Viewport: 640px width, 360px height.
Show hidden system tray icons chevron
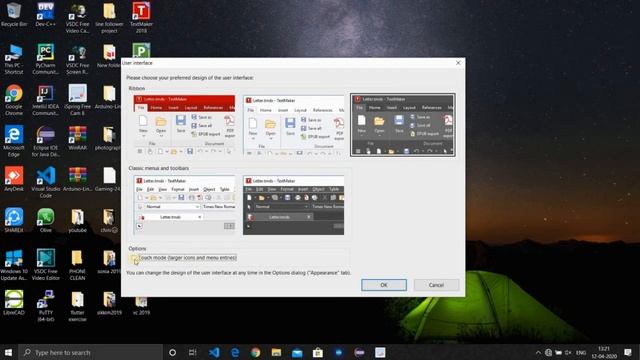538,352
